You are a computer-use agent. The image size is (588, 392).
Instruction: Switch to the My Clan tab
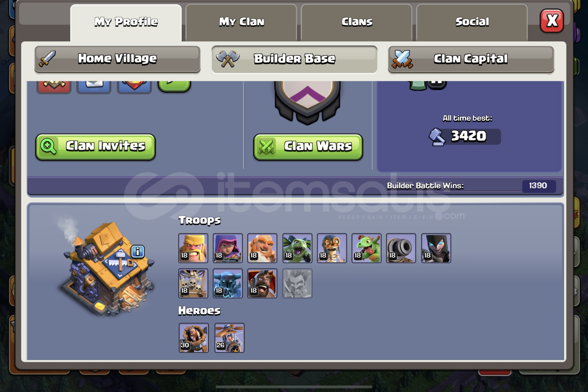pyautogui.click(x=241, y=23)
